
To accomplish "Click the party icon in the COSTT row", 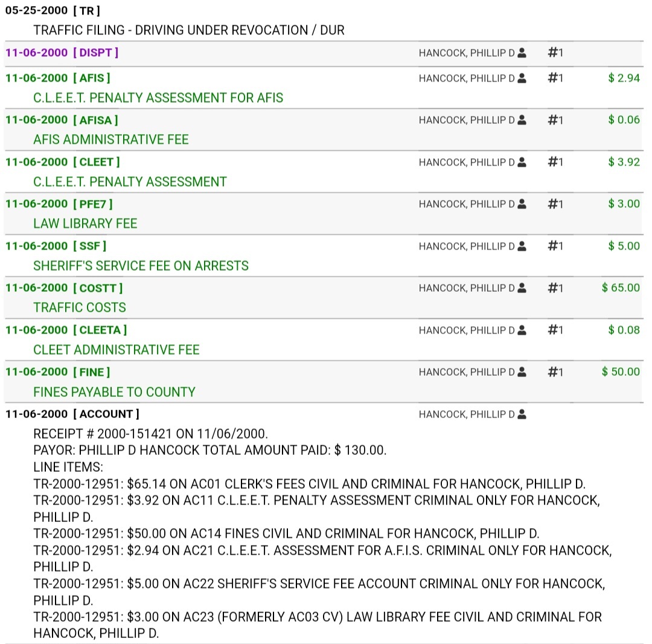I will coord(522,288).
